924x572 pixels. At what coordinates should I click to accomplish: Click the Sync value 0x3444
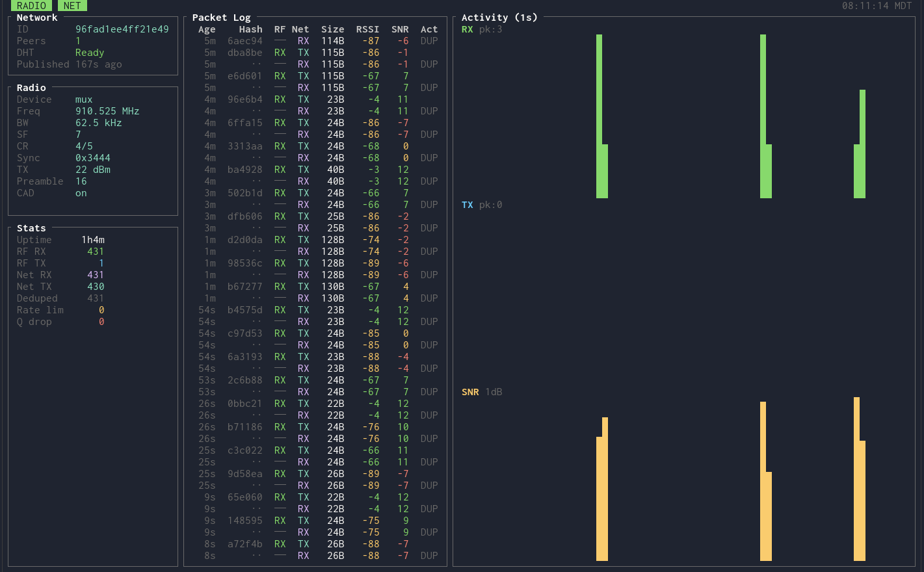(x=93, y=158)
